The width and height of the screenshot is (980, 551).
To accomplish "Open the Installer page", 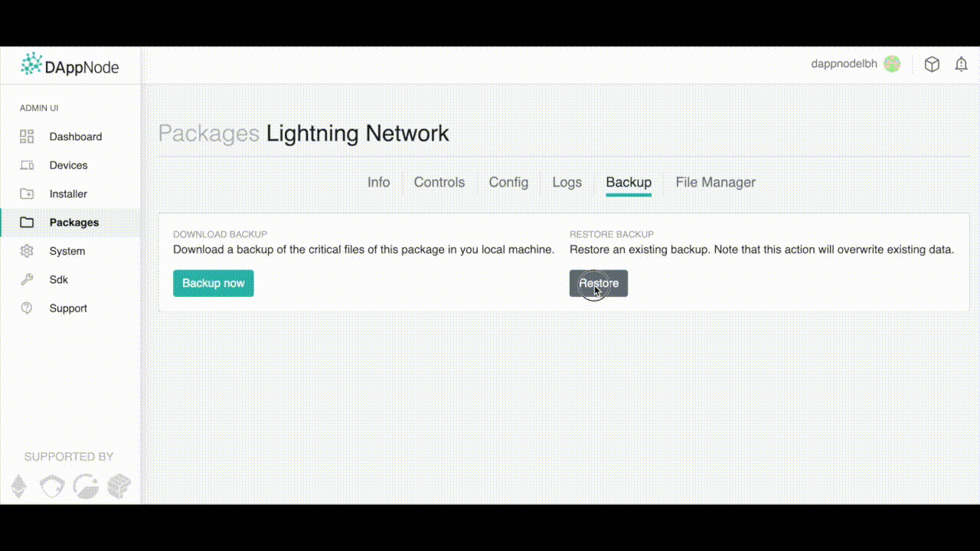I will [x=69, y=194].
